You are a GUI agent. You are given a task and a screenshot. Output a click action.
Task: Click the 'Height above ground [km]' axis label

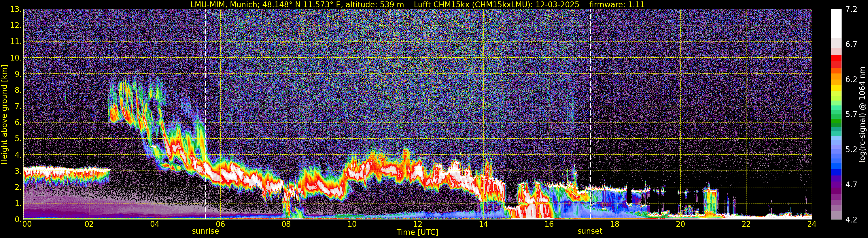pyautogui.click(x=4, y=114)
